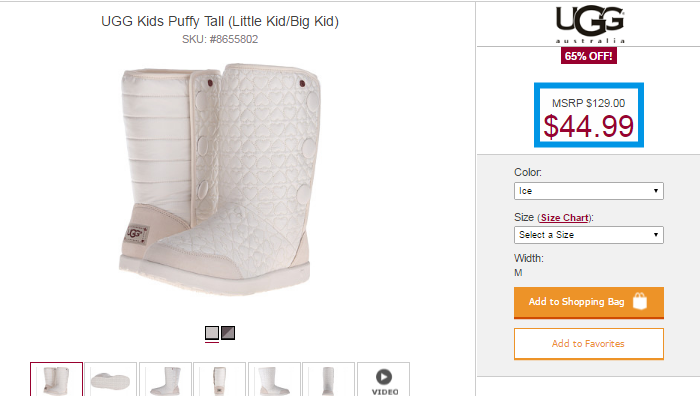This screenshot has height=396, width=700.
Task: Open the Size Chart link
Action: [564, 218]
